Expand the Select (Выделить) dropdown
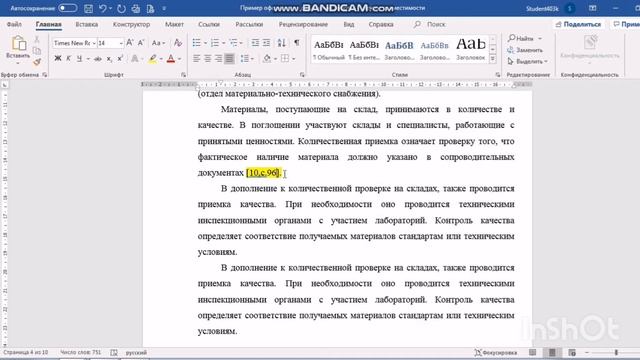The image size is (640, 360). click(546, 62)
